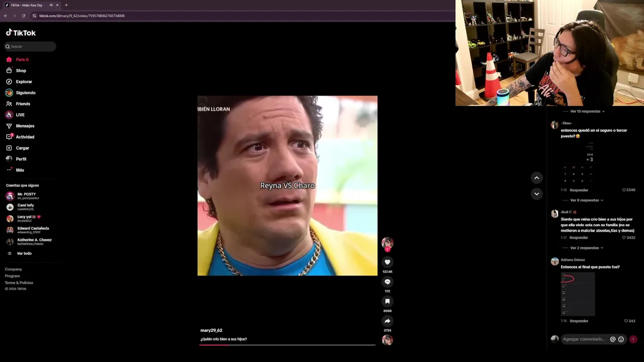Seek on the video progress bar
The width and height of the screenshot is (644, 362).
point(287,345)
